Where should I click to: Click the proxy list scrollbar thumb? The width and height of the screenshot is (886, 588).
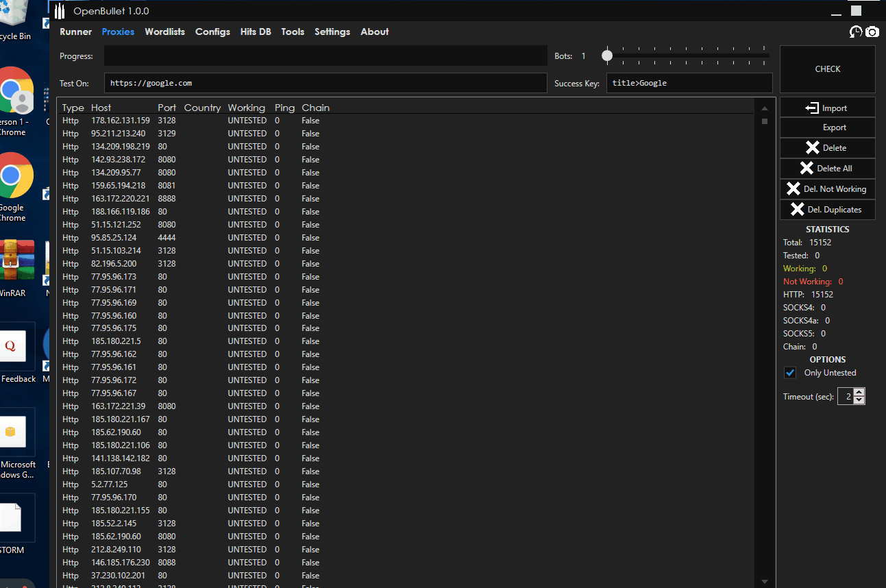(764, 121)
